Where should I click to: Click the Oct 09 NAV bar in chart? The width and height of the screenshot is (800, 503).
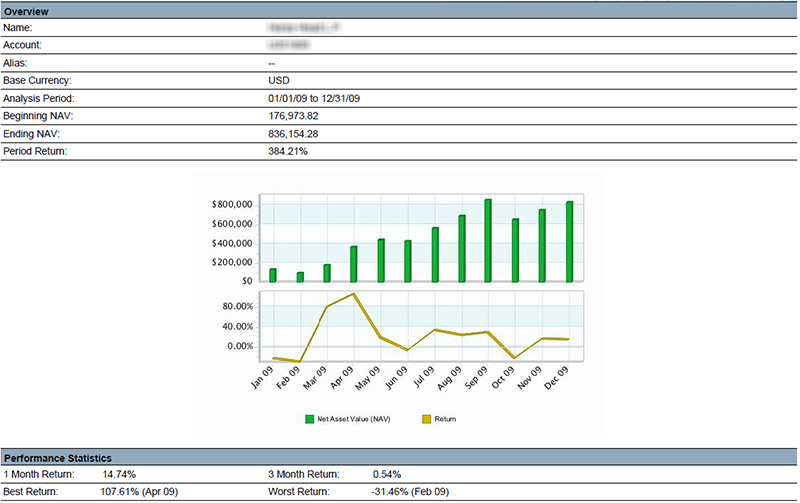click(515, 250)
